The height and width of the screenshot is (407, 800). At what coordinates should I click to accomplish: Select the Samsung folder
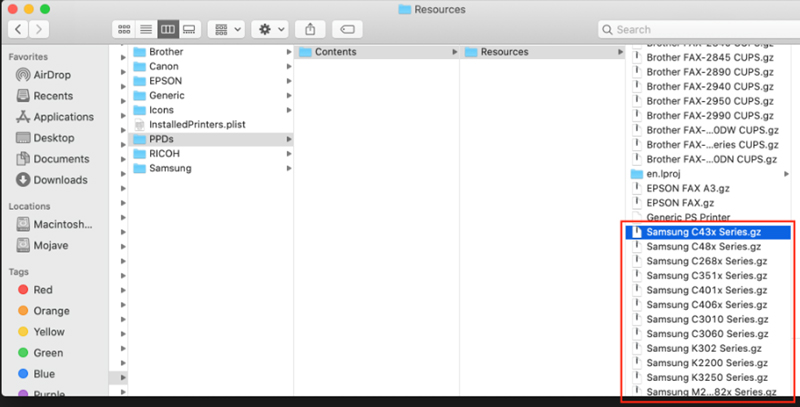click(211, 168)
